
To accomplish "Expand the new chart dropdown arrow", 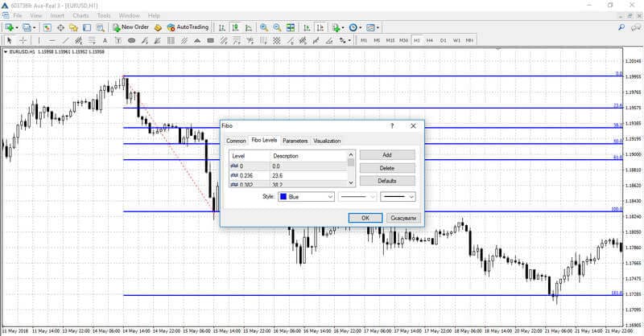I will [17, 28].
